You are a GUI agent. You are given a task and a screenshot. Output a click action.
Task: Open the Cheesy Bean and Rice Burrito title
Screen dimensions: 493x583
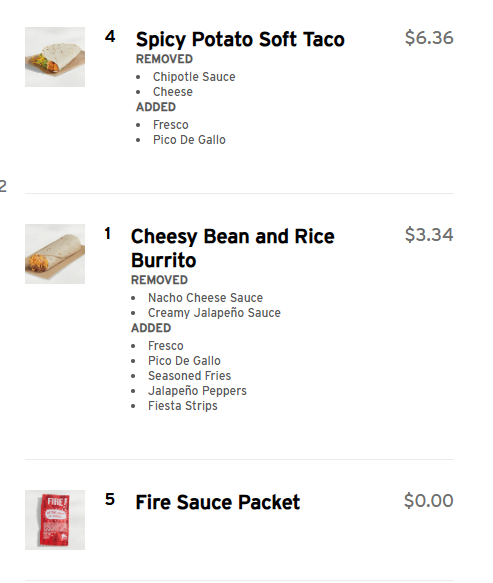tap(233, 248)
